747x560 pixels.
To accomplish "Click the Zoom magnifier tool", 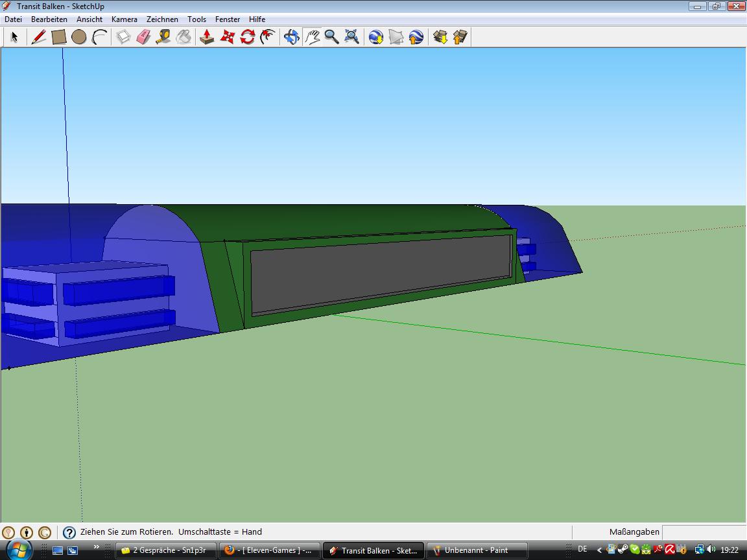I will point(332,37).
